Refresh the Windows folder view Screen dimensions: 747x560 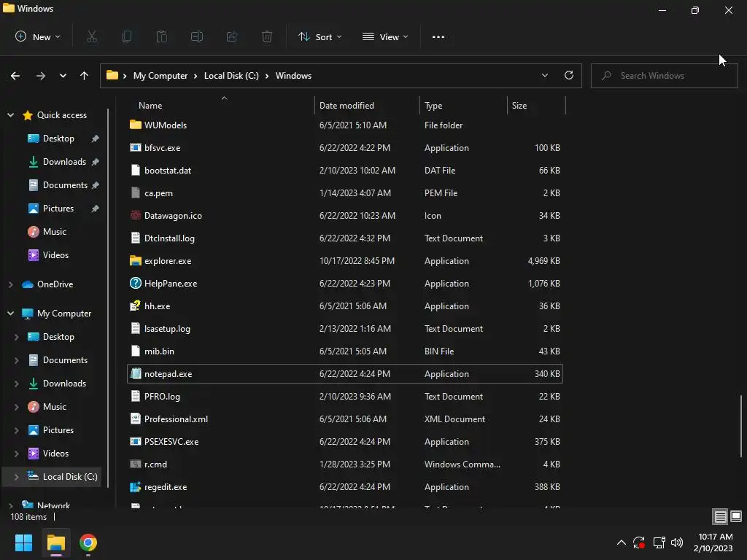(x=569, y=75)
